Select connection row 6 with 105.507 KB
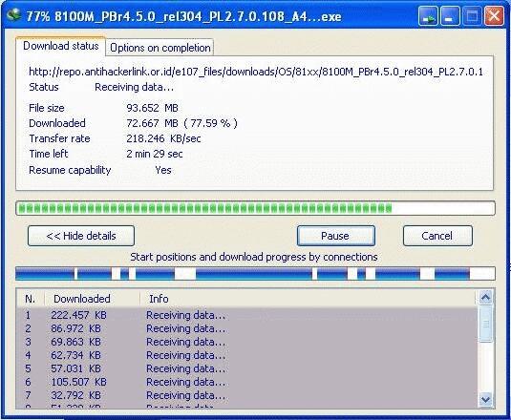Image resolution: width=511 pixels, height=420 pixels. tap(246, 382)
